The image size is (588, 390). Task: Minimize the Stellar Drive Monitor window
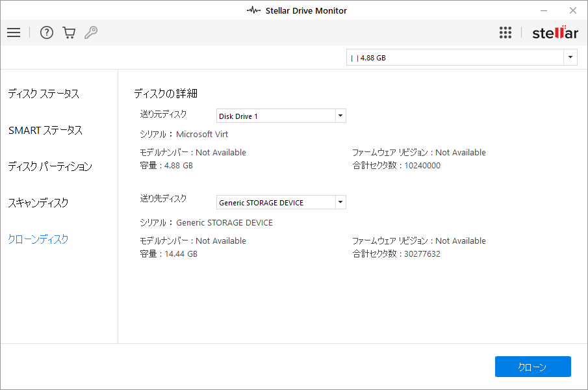[543, 10]
